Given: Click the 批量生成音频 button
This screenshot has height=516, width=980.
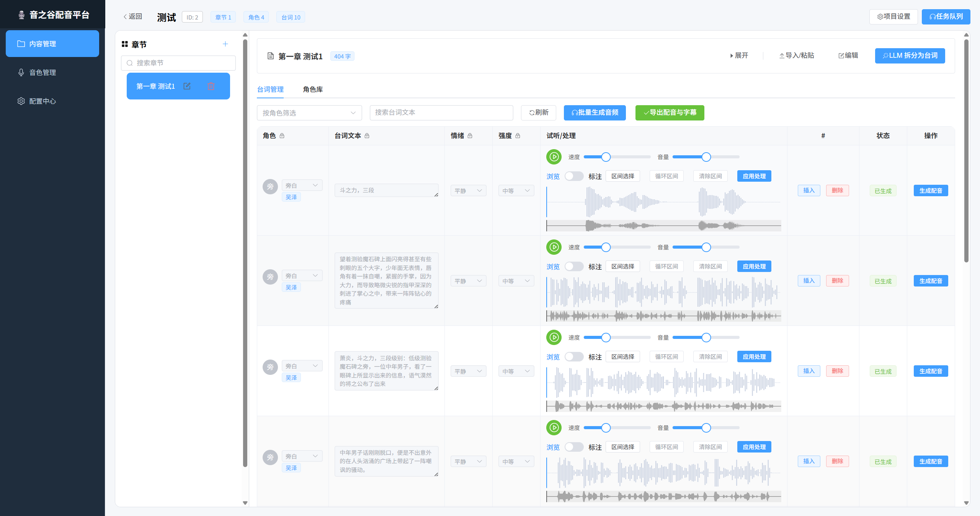Looking at the screenshot, I should [x=595, y=112].
